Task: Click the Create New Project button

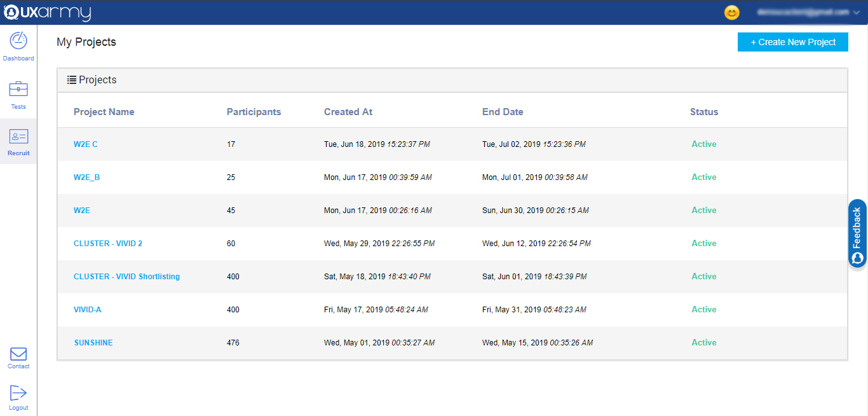Action: point(792,42)
